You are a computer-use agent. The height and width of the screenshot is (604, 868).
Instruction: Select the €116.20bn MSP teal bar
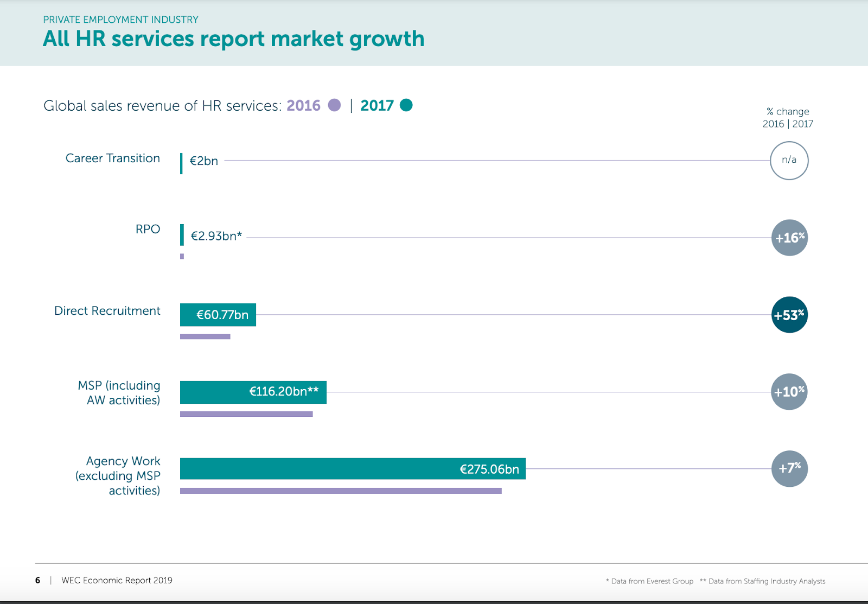(x=253, y=392)
